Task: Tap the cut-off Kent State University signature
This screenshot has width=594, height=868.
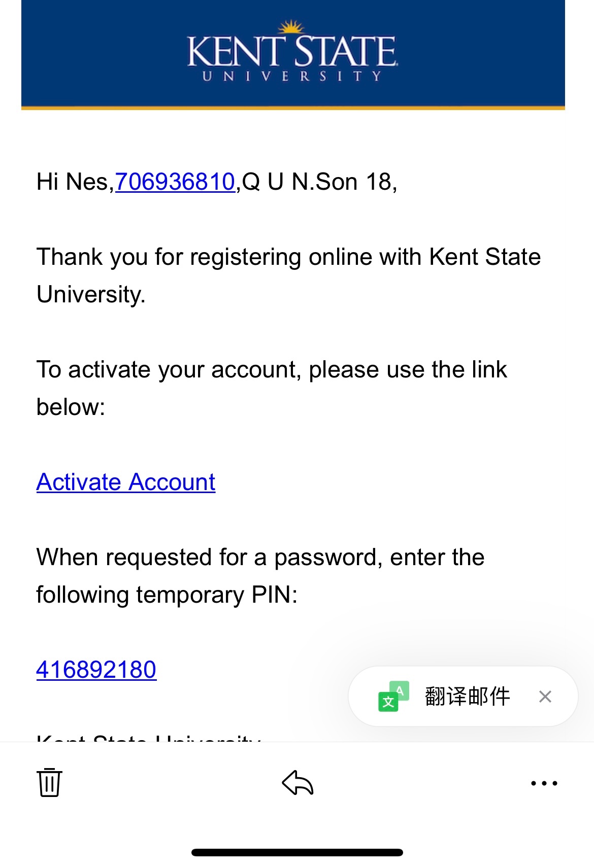Action: (x=148, y=737)
